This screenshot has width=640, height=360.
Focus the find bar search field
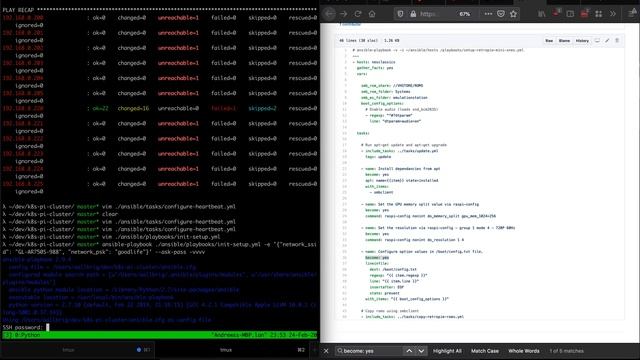pos(369,351)
